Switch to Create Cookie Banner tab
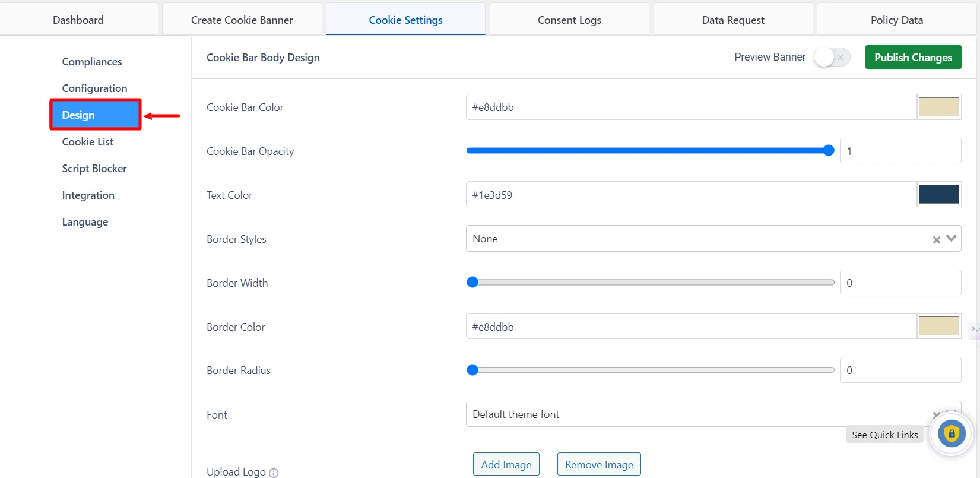This screenshot has width=980, height=478. (x=242, y=20)
